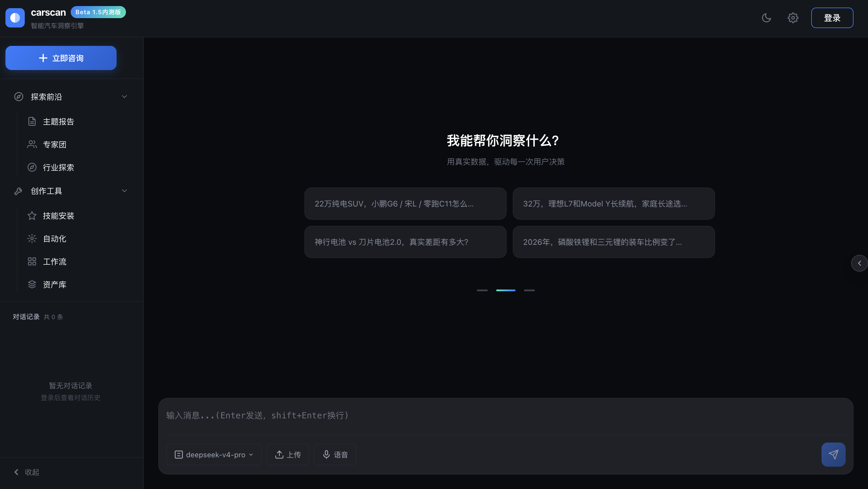
Task: Click the 专家团 people icon
Action: (x=32, y=145)
